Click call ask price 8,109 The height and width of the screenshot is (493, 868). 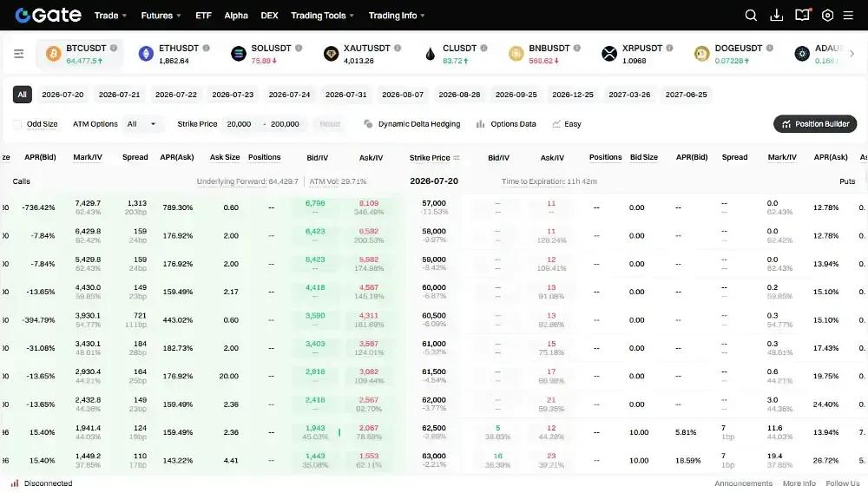click(369, 204)
